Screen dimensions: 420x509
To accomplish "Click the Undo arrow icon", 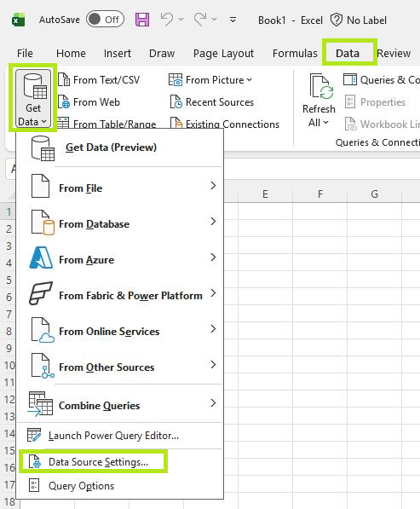I will 167,19.
